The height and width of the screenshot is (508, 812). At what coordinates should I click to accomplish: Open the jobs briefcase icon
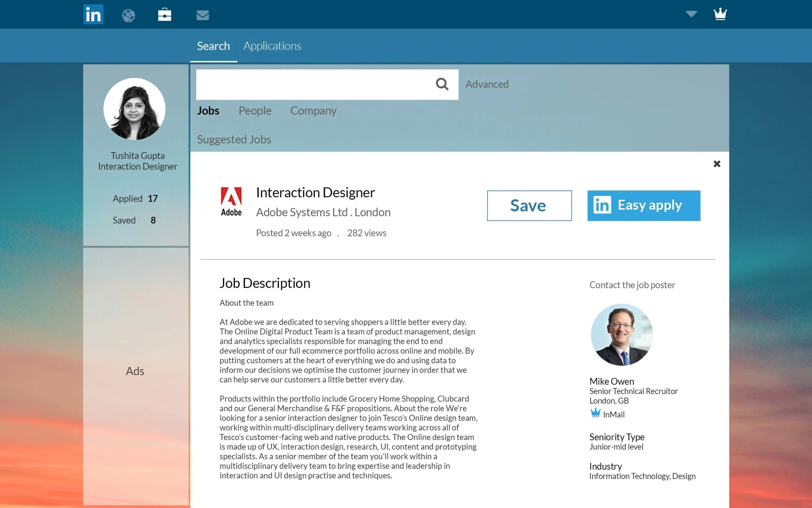pyautogui.click(x=164, y=15)
